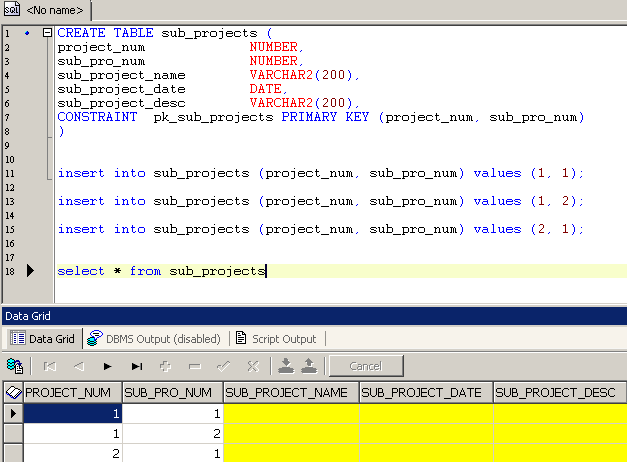Collapse the CREATE TABLE code block
627x462 pixels.
[x=47, y=33]
